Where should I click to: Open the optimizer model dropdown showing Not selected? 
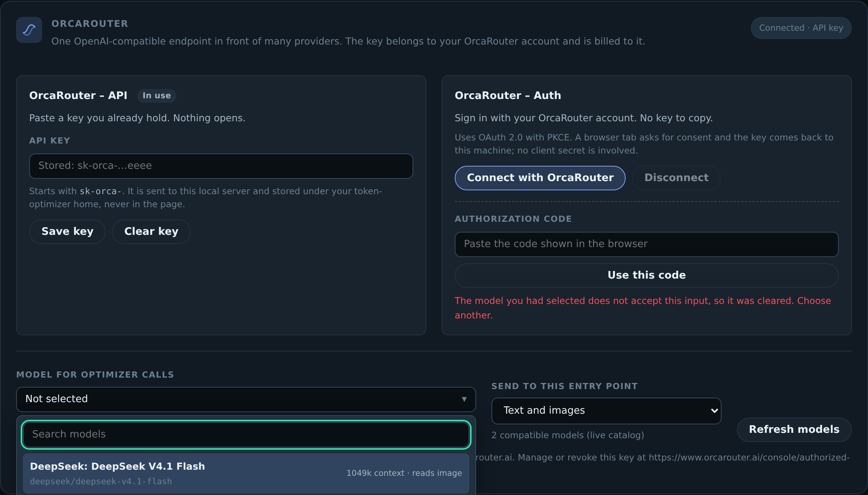pyautogui.click(x=246, y=399)
